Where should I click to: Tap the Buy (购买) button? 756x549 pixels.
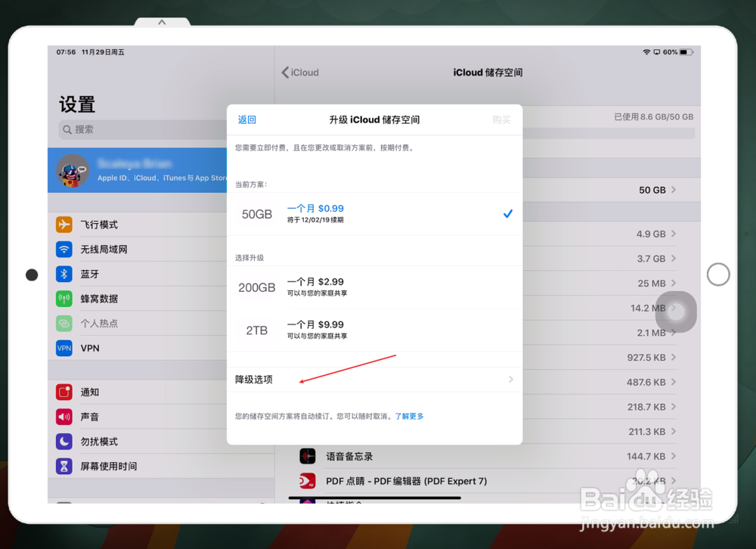501,119
